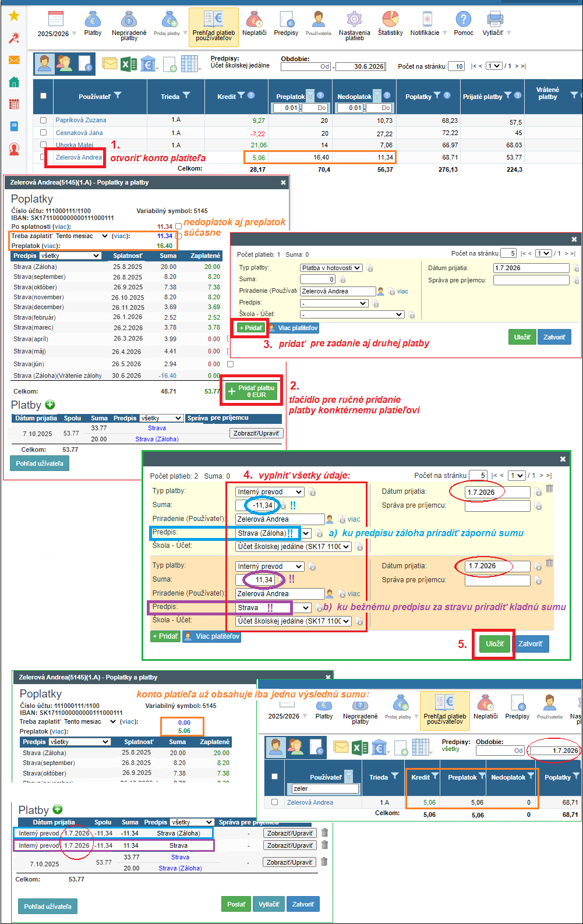Open the yellow star favorites sidebar icon

point(14,16)
